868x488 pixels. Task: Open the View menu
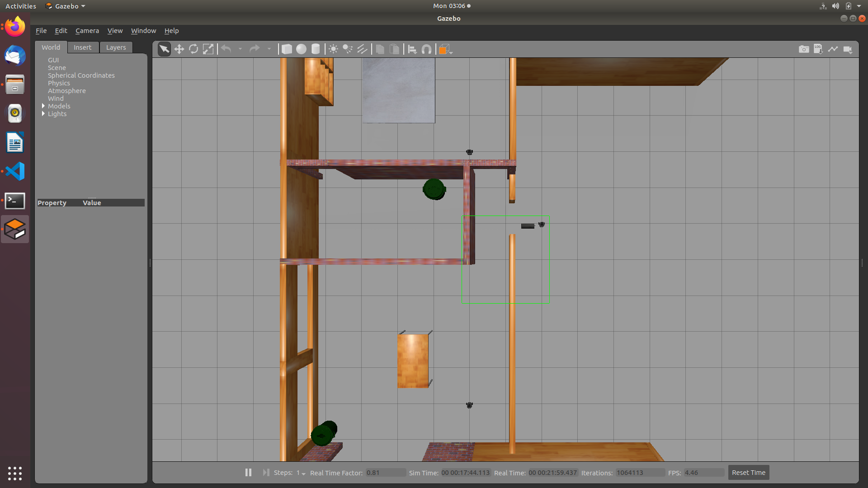point(115,30)
